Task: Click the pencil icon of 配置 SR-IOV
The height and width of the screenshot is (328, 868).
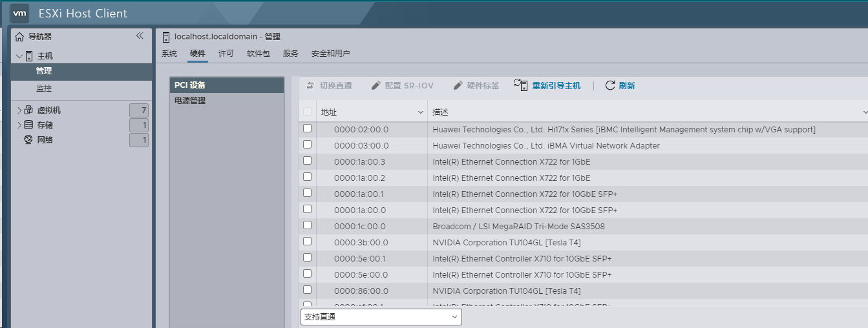Action: point(376,85)
